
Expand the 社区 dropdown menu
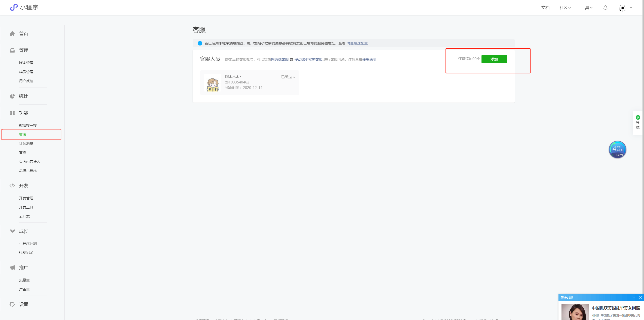tap(565, 8)
